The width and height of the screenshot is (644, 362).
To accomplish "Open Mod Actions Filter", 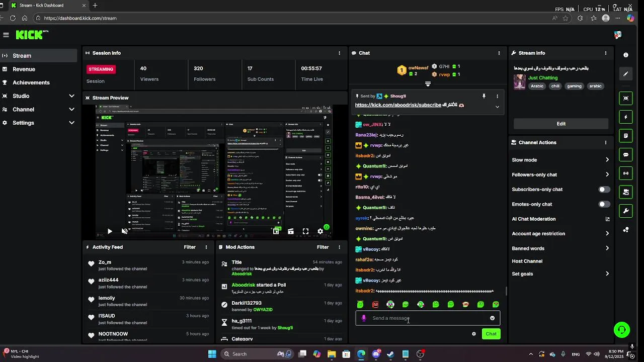I will 323,247.
